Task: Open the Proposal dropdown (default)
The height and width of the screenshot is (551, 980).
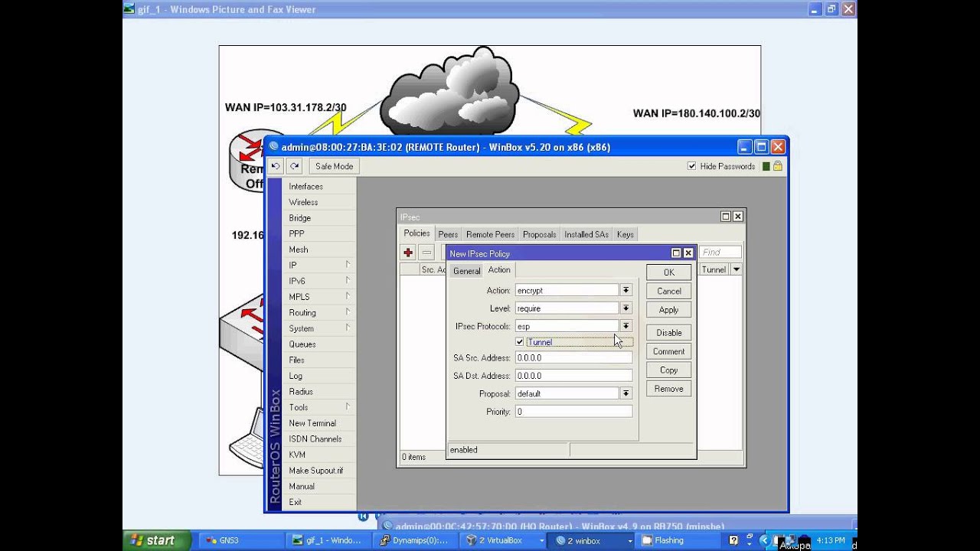Action: click(626, 393)
